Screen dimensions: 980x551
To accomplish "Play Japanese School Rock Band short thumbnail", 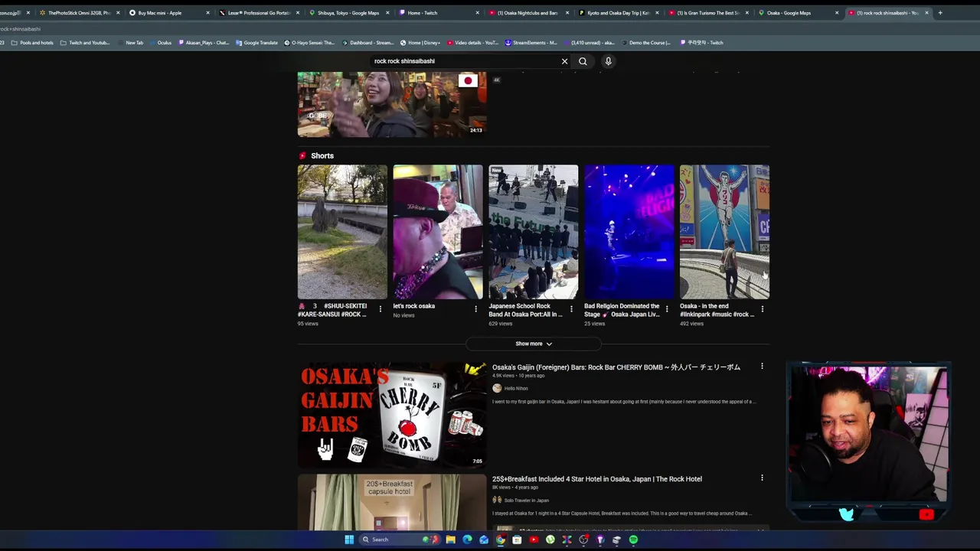I will 534,232.
